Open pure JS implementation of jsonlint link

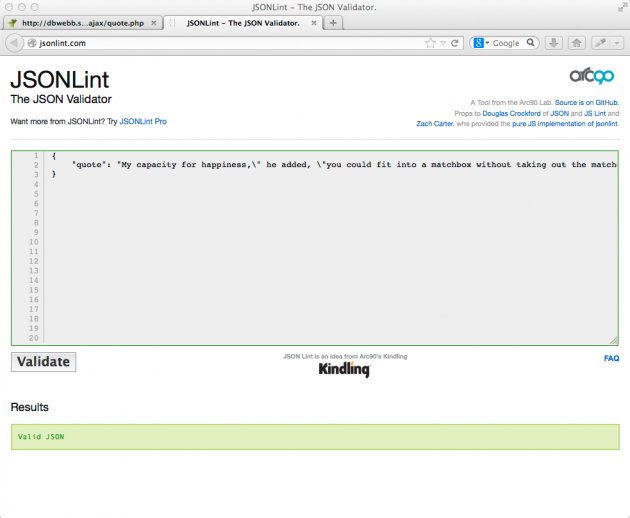point(565,124)
